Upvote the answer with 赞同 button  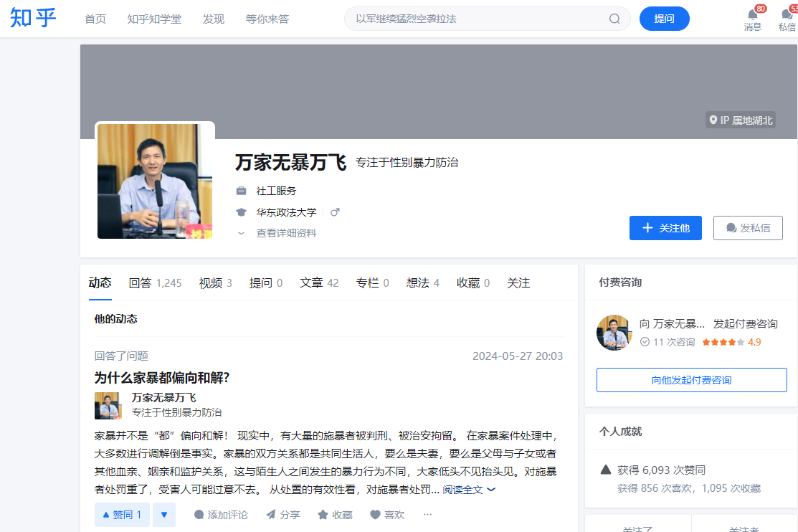pyautogui.click(x=122, y=515)
